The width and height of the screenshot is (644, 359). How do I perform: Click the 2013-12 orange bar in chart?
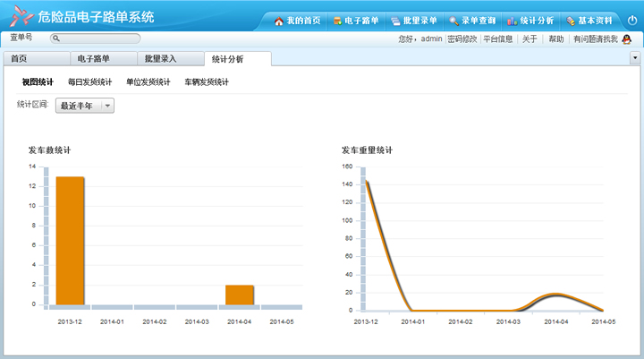pyautogui.click(x=70, y=240)
